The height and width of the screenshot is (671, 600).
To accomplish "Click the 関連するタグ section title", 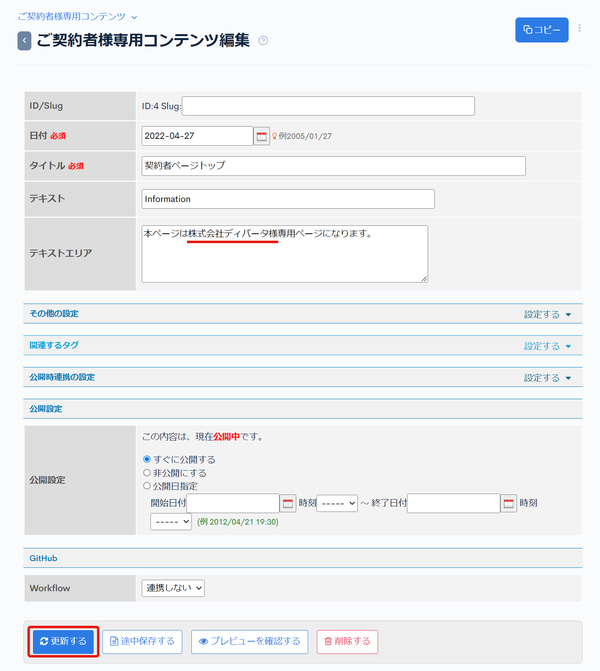I will tap(54, 345).
